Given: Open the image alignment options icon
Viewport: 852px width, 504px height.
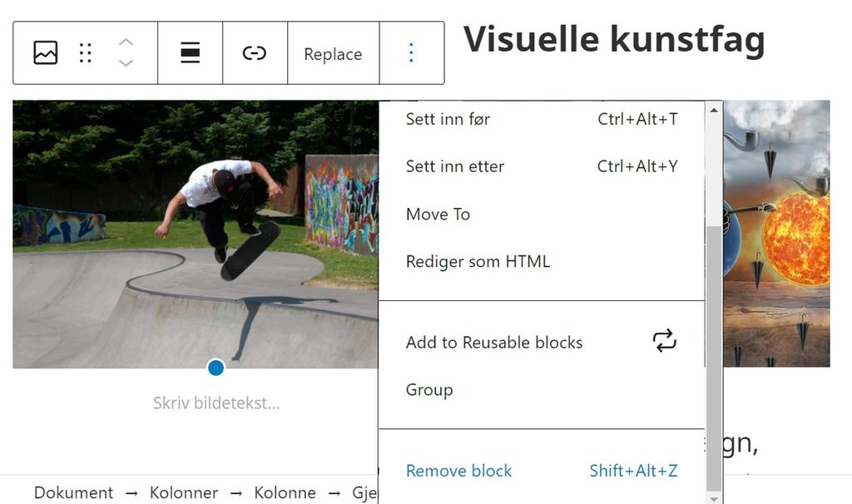Looking at the screenshot, I should point(190,52).
